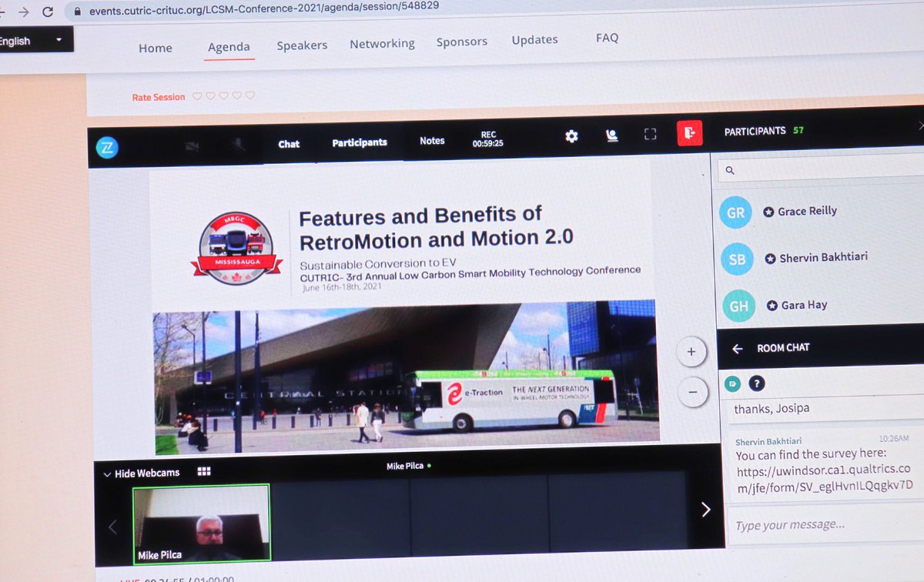Viewport: 924px width, 582px height.
Task: Click the Type your message input field
Action: click(825, 525)
